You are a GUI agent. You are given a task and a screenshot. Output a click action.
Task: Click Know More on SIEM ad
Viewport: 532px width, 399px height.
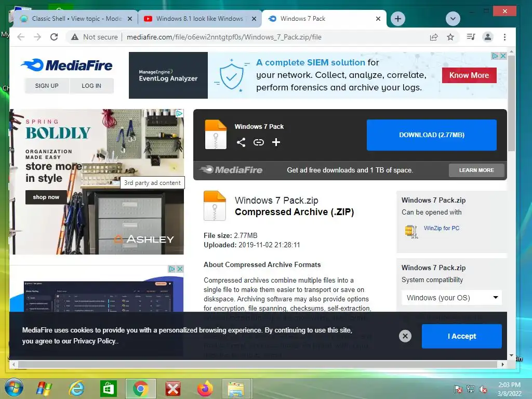[x=469, y=75]
